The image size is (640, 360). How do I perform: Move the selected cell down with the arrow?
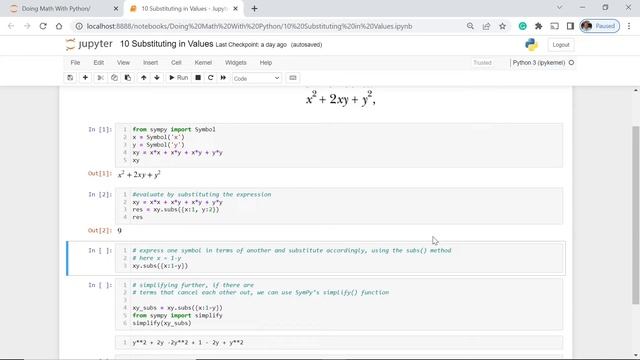pyautogui.click(x=157, y=78)
